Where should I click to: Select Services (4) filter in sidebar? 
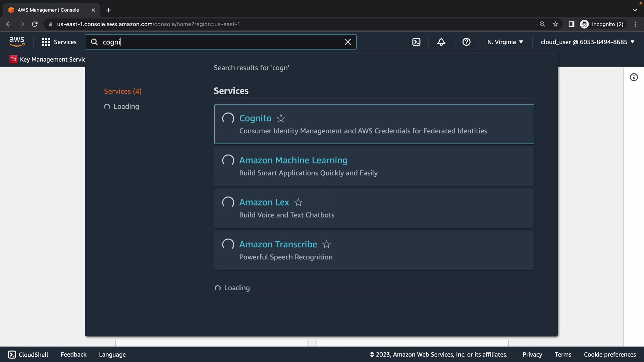coord(123,91)
